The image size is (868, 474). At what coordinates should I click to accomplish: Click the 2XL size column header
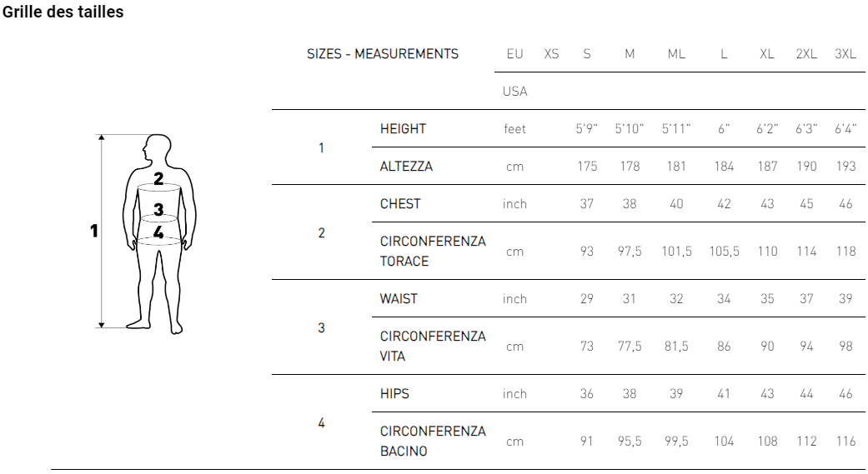tap(806, 53)
